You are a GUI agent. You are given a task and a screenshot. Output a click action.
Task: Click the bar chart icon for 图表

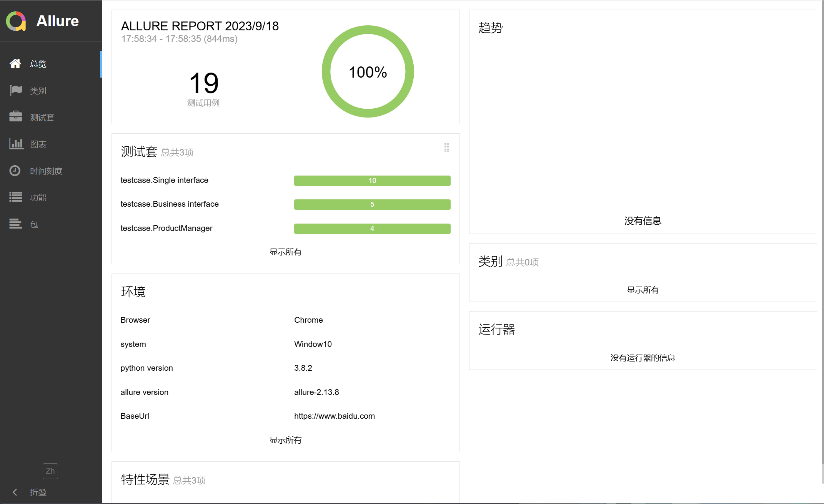point(16,144)
